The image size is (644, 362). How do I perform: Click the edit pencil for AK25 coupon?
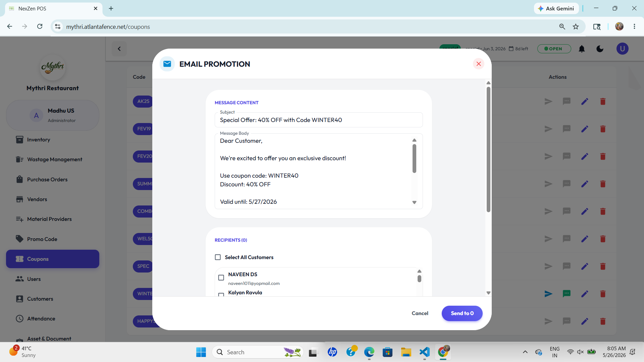585,102
